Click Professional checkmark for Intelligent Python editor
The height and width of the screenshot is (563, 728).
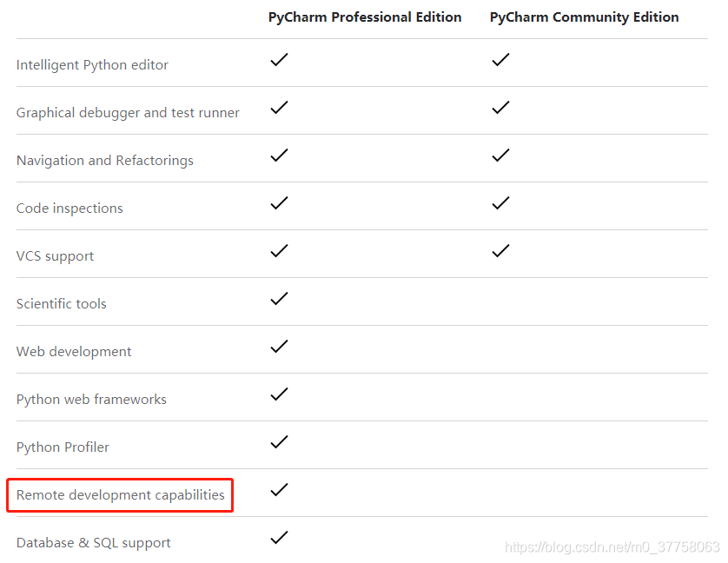coord(279,60)
